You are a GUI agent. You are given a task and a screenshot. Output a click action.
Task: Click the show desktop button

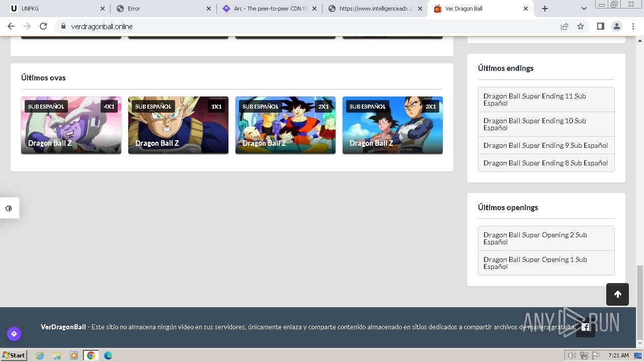[638, 355]
